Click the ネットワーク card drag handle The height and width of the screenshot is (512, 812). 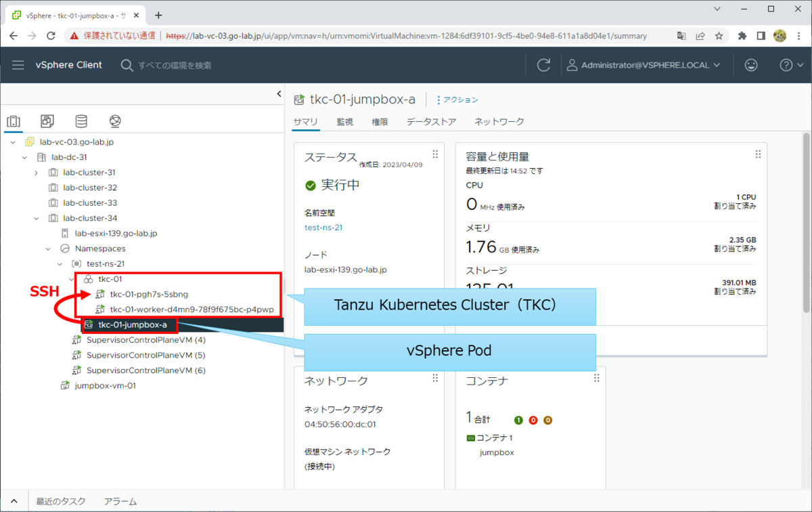point(435,378)
